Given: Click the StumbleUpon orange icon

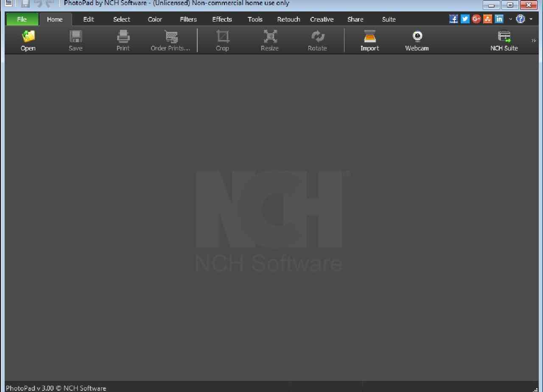Looking at the screenshot, I should (x=488, y=19).
